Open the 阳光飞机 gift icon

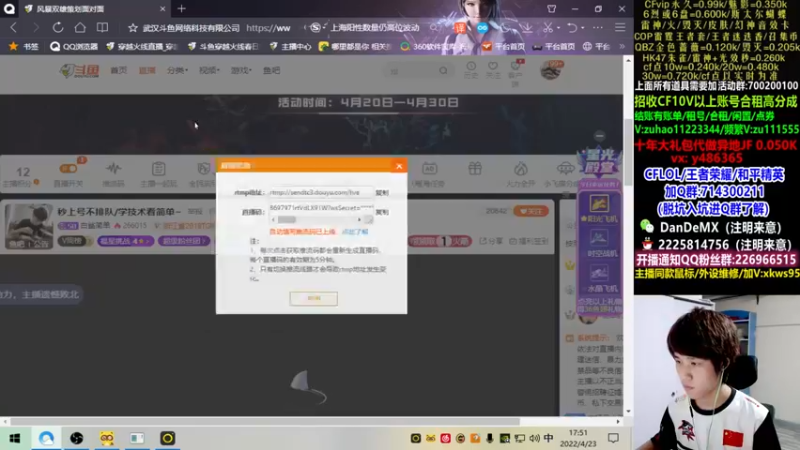click(x=599, y=208)
